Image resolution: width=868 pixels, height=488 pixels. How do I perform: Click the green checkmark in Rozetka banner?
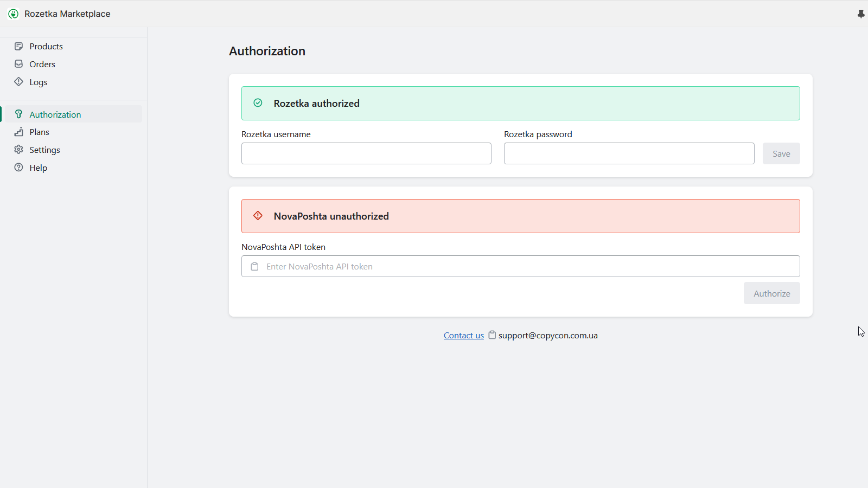point(258,103)
